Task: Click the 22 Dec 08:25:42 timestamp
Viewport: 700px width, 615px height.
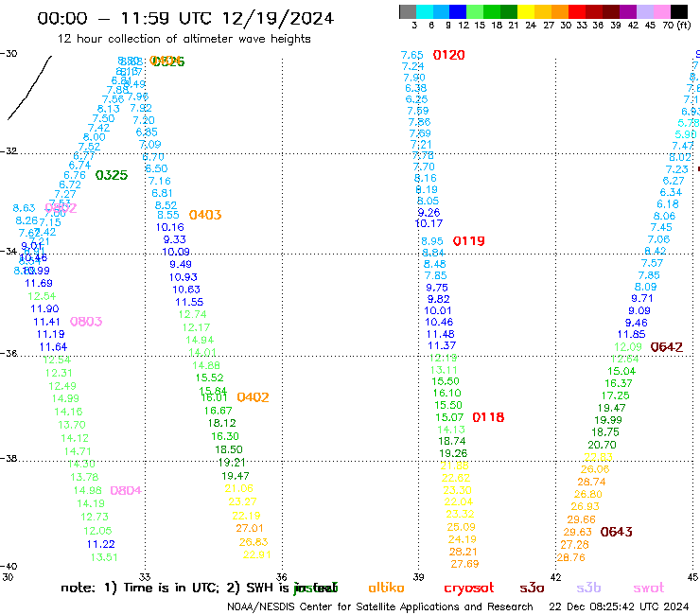Action: (x=619, y=607)
